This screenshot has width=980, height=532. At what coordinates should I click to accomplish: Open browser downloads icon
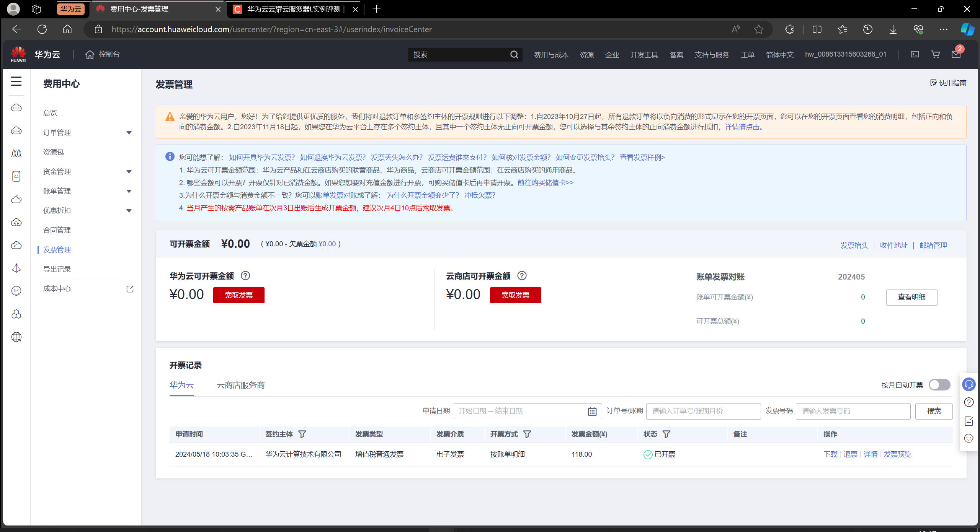(893, 29)
